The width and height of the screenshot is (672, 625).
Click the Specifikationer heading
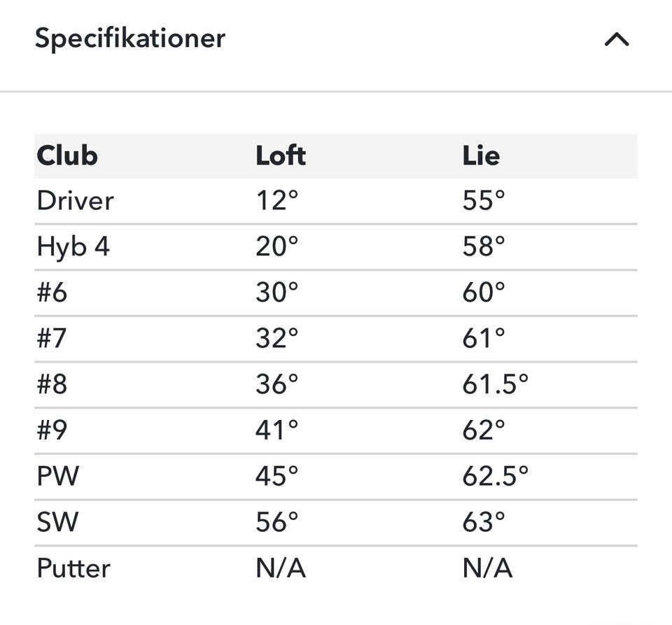click(130, 38)
